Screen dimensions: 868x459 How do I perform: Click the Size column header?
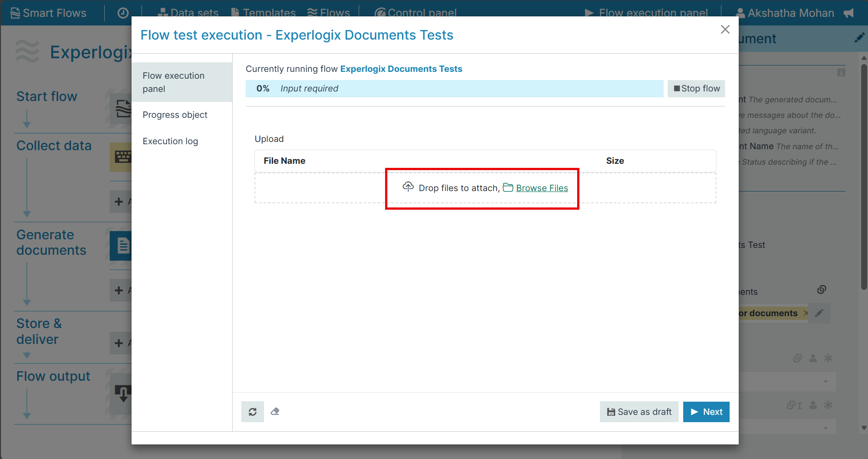(x=614, y=161)
